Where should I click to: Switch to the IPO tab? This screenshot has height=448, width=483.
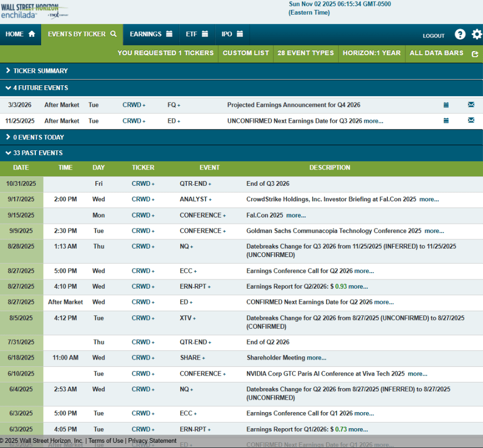(232, 34)
